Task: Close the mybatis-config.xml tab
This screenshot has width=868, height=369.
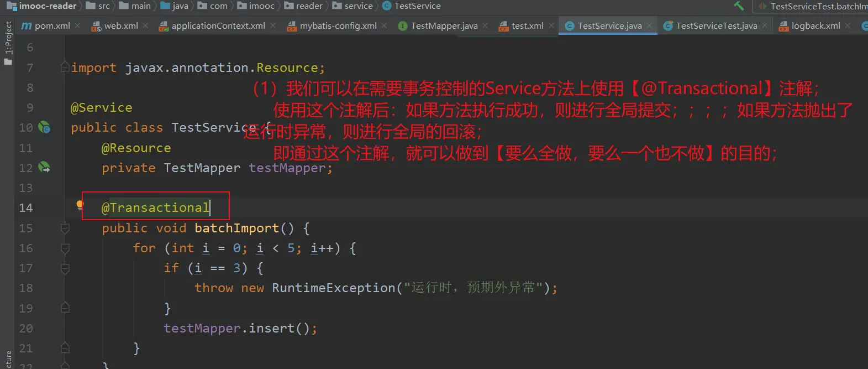Action: coord(384,26)
